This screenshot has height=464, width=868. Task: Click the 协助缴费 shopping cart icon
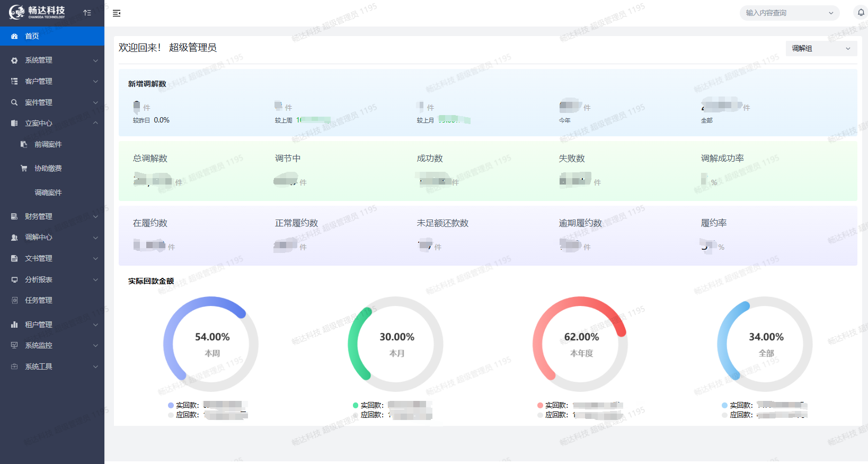pyautogui.click(x=24, y=168)
